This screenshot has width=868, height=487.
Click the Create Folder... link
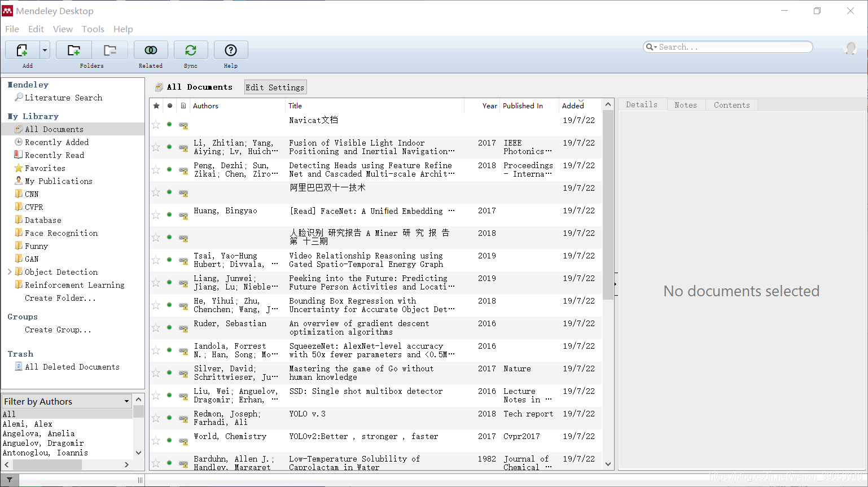[60, 298]
